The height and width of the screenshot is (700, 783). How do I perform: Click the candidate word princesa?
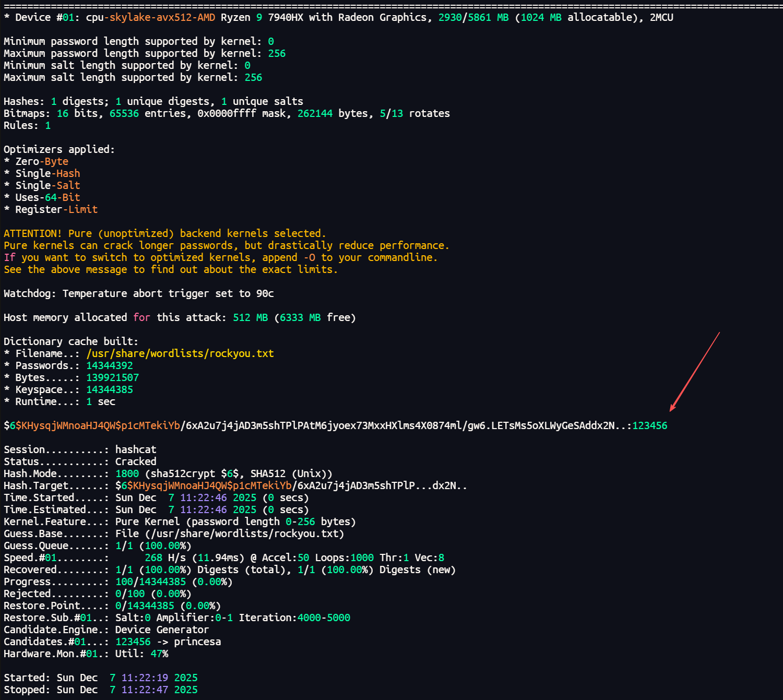click(197, 642)
